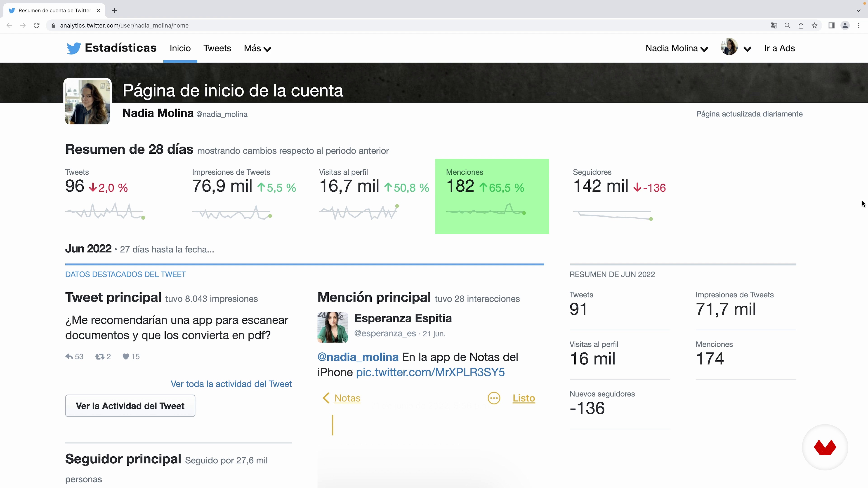
Task: Click the small profile avatar in header
Action: coord(729,47)
